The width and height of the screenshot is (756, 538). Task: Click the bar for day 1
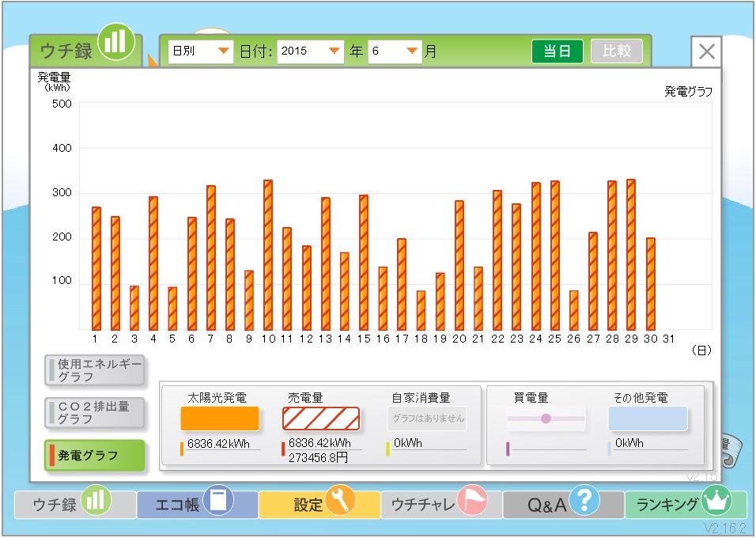(96, 269)
